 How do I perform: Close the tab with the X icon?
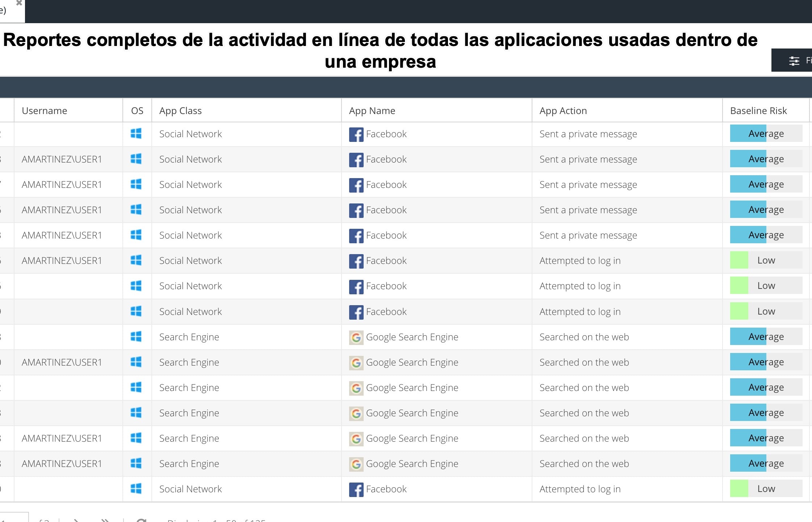pos(19,3)
